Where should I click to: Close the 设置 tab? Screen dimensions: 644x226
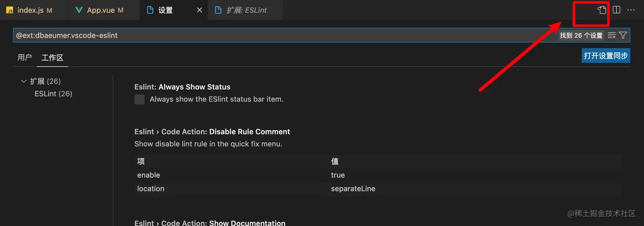point(199,10)
